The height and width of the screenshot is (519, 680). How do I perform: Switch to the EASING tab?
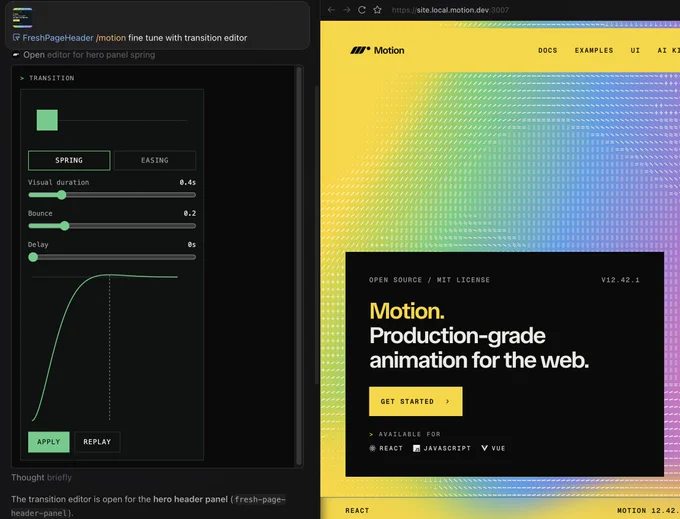154,160
